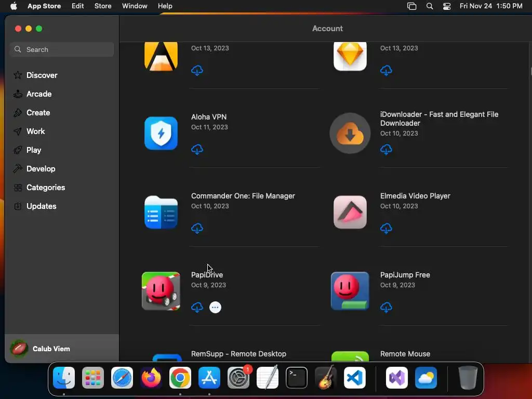
Task: Open PapiDrive more options ellipsis
Action: [215, 308]
